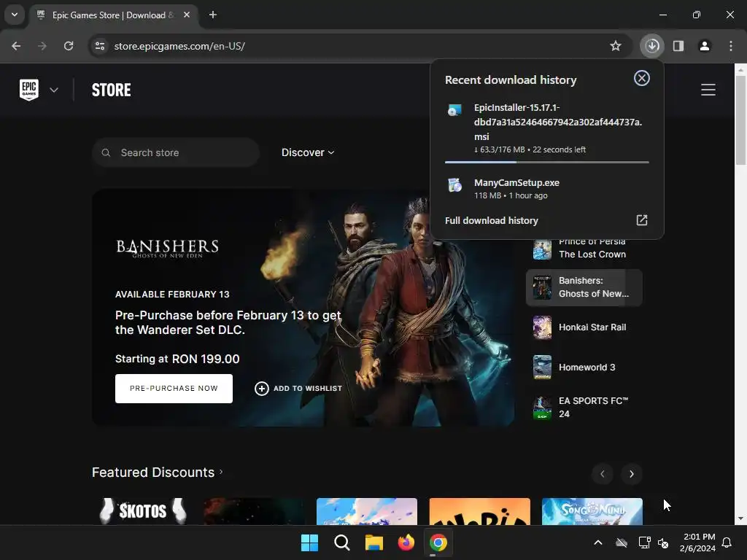Click the open-in-new-tab history icon
The width and height of the screenshot is (747, 560).
click(642, 220)
